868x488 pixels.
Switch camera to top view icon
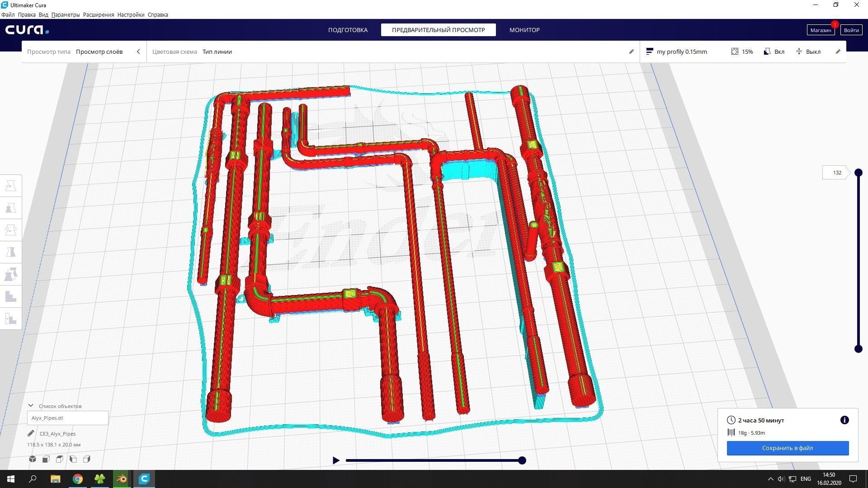[60, 459]
